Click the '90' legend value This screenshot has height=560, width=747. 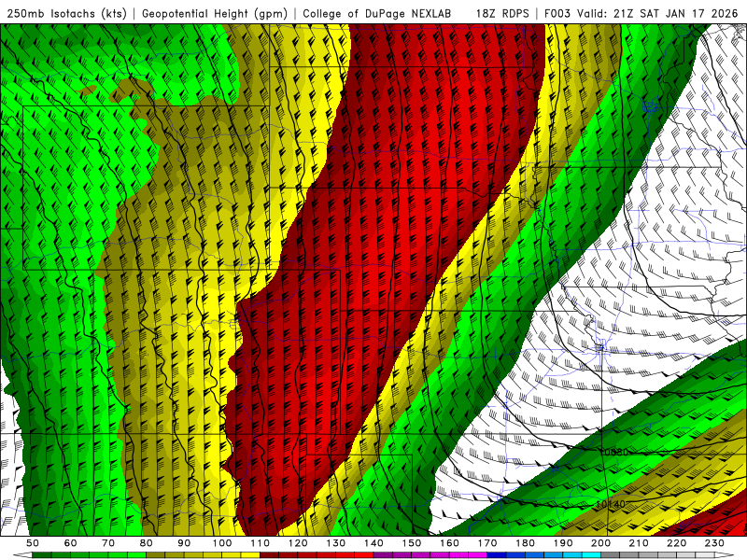pyautogui.click(x=184, y=543)
